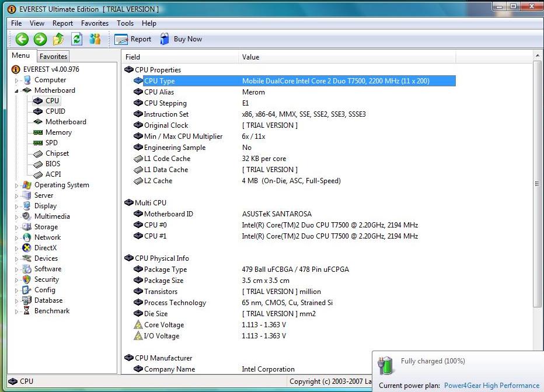
Task: Select the CPU Alias Merom row
Action: [294, 92]
